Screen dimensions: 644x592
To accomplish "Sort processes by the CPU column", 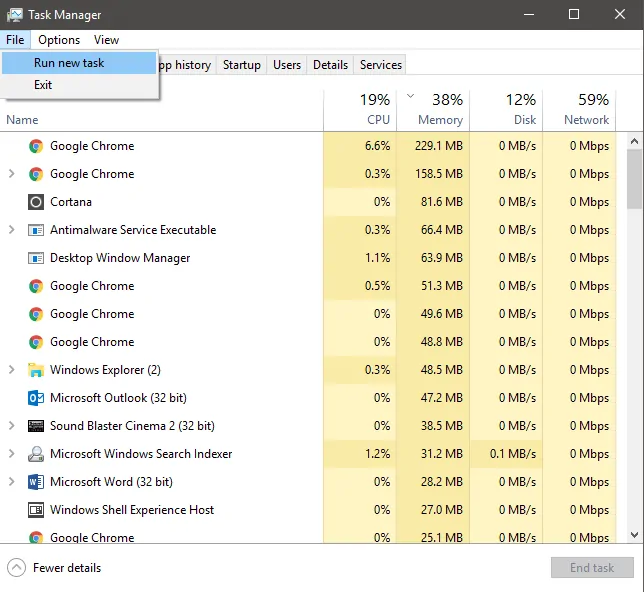I will (x=360, y=110).
